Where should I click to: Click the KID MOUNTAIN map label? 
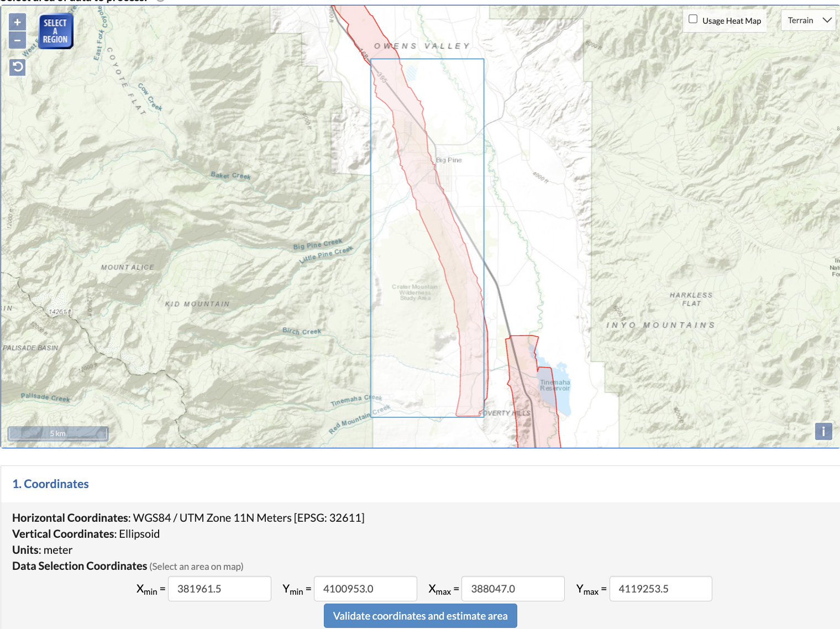[x=197, y=304]
